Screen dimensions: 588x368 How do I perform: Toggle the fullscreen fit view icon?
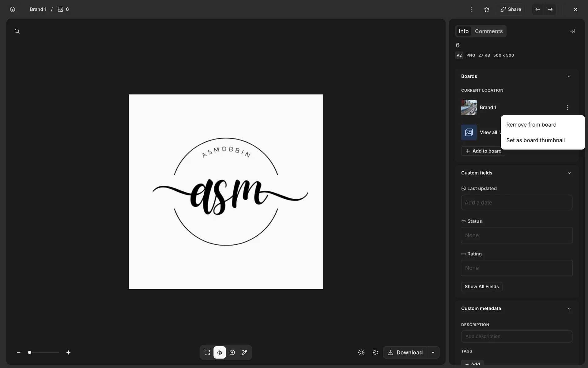click(x=207, y=352)
